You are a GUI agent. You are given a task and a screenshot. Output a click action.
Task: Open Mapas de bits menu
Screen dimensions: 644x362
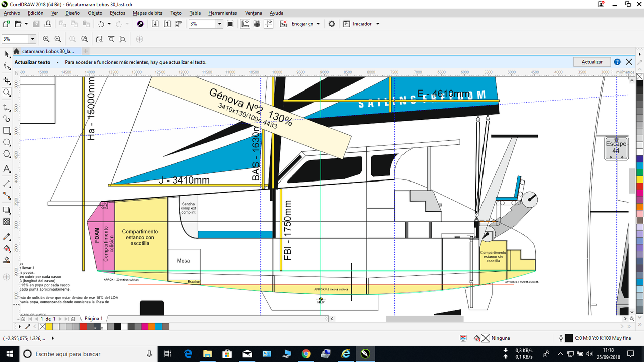pos(148,13)
